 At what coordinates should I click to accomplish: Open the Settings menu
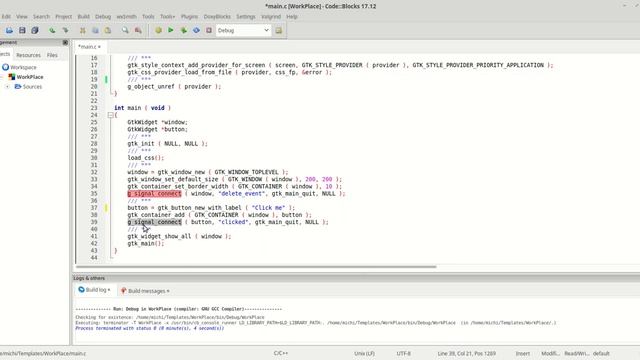click(246, 17)
